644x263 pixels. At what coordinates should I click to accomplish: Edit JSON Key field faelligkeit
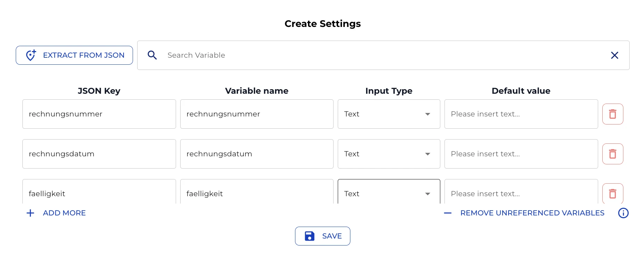[x=99, y=192]
